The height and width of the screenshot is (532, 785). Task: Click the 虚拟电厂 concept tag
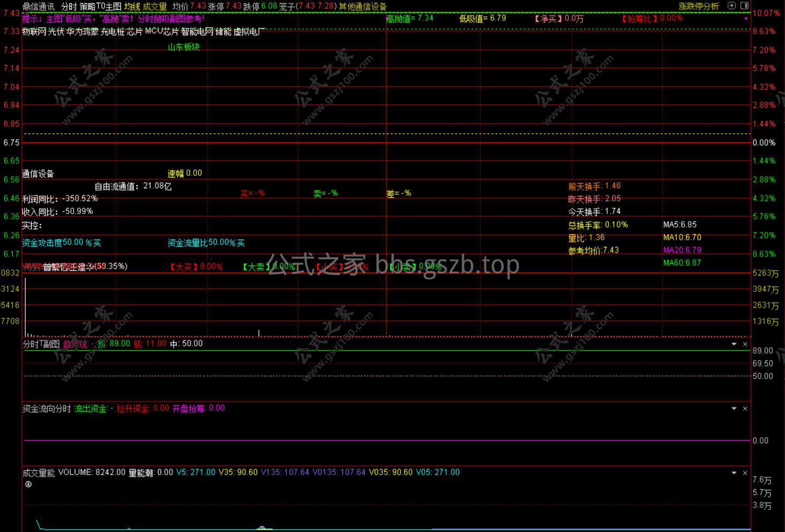tap(249, 32)
